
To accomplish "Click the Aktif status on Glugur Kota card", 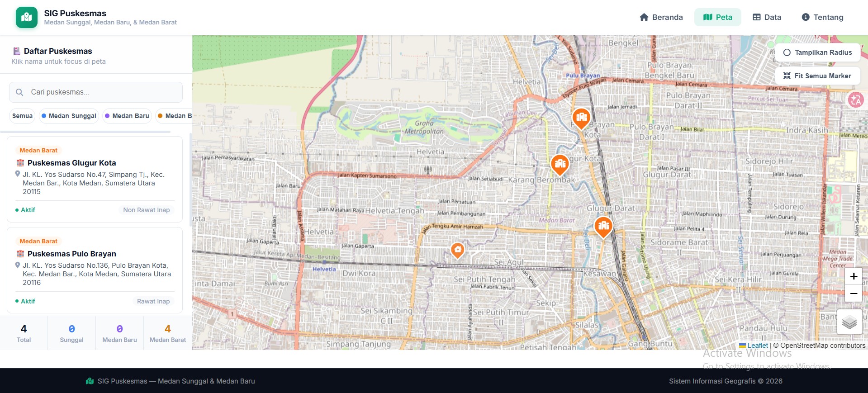I will click(x=25, y=210).
